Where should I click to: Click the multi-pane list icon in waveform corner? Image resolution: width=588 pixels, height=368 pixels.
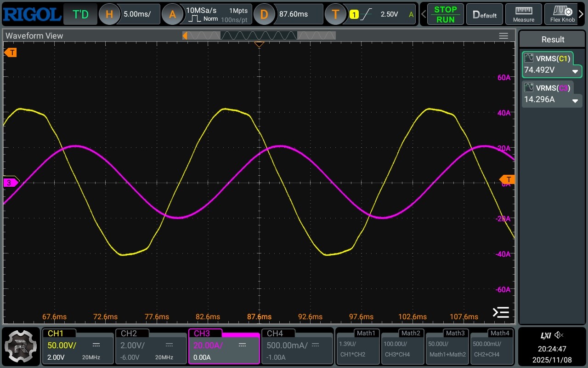(501, 312)
